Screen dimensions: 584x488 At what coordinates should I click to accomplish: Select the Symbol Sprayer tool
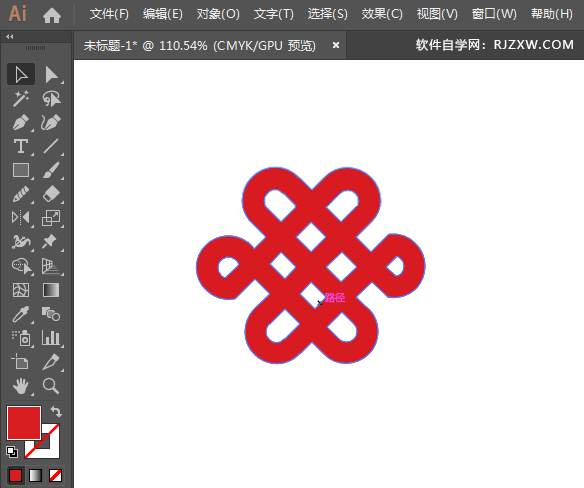[x=21, y=338]
